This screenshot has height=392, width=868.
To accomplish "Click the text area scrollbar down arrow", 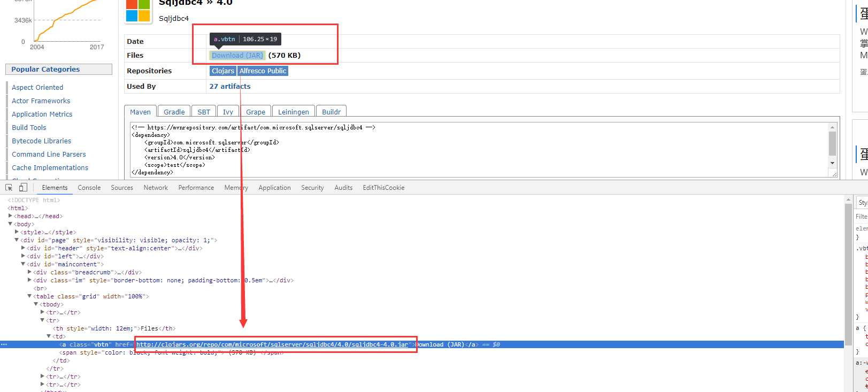I will 832,163.
